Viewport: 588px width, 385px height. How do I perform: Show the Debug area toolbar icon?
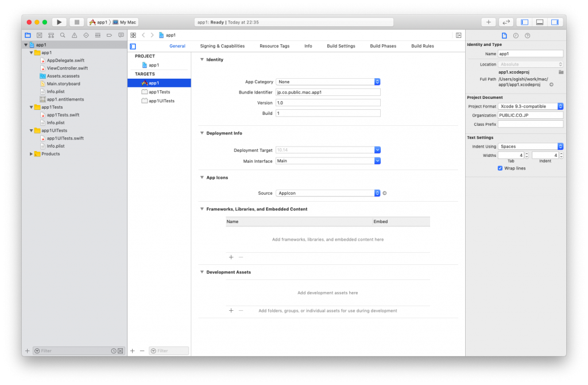click(x=540, y=22)
